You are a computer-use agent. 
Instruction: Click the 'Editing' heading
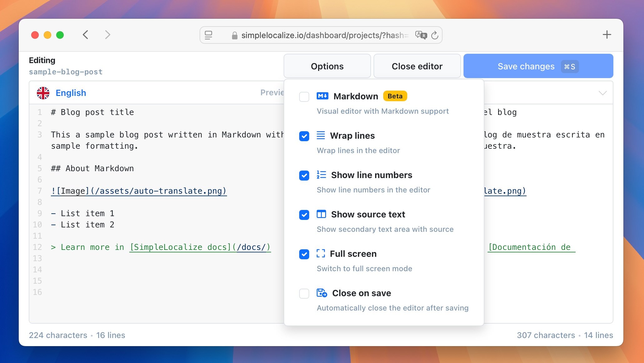[x=42, y=60]
